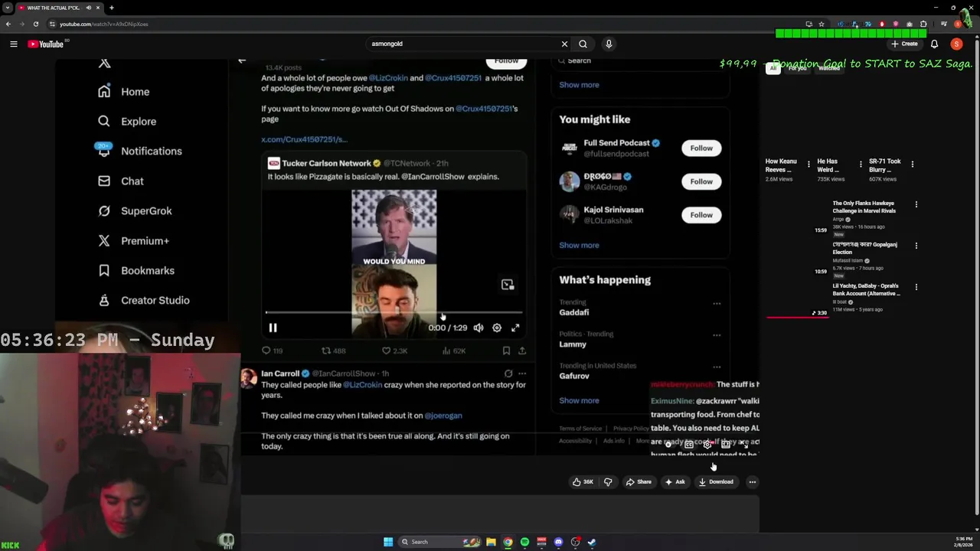Reply to the tweet comment icon
980x551 pixels.
pos(266,350)
